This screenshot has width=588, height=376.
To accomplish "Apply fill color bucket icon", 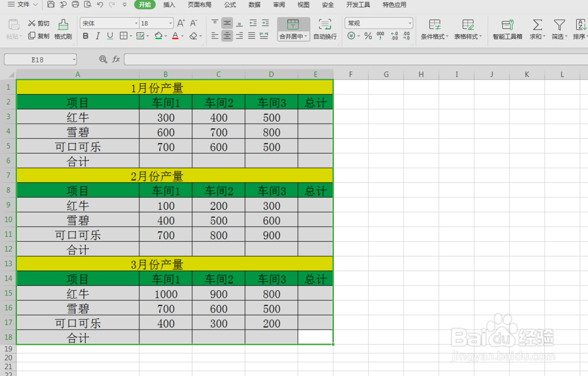I will tap(158, 36).
